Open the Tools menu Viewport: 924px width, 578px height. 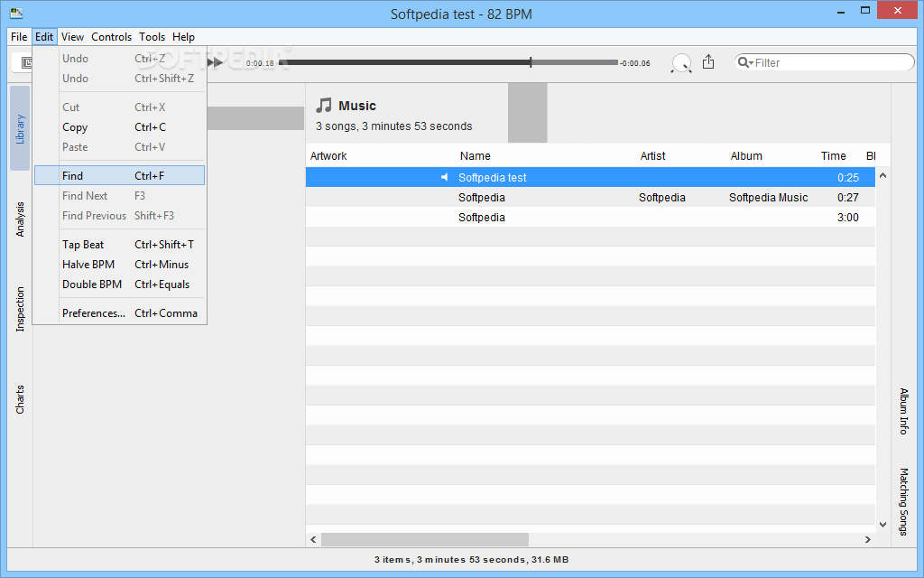152,36
